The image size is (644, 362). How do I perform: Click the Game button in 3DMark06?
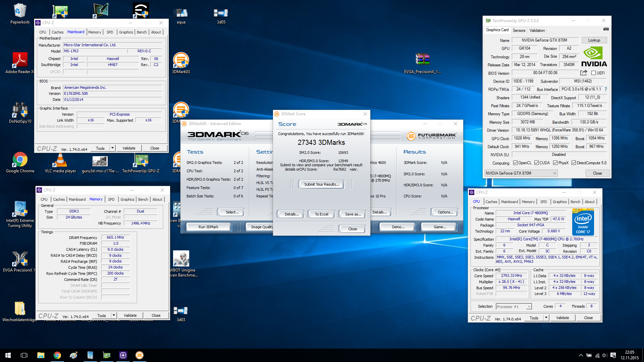(x=439, y=227)
